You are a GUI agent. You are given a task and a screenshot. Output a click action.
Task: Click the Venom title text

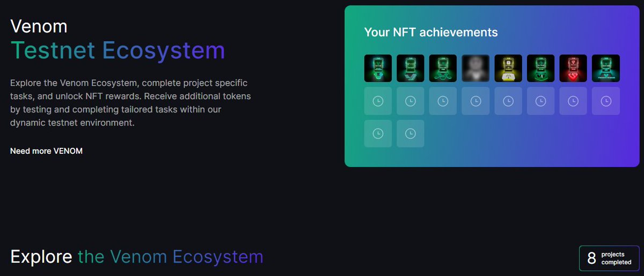[39, 25]
